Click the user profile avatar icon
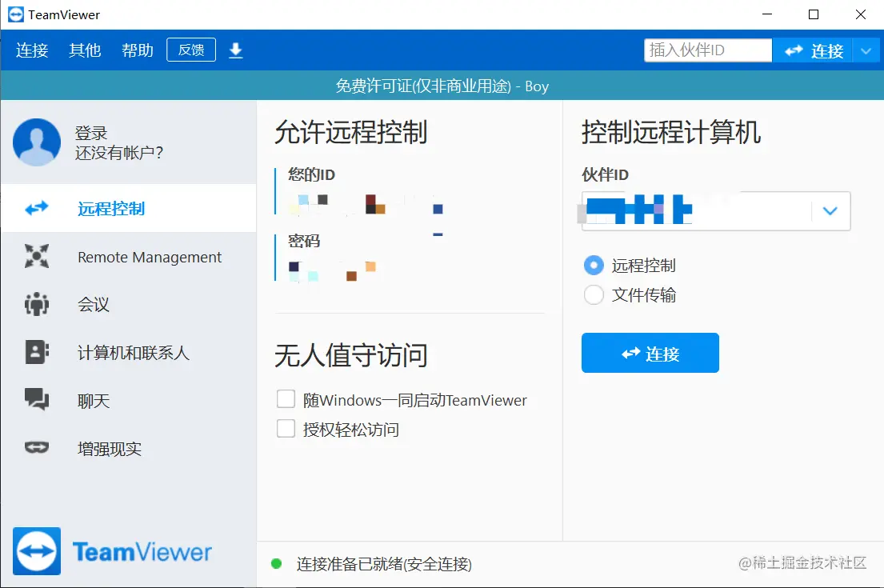 [37, 142]
